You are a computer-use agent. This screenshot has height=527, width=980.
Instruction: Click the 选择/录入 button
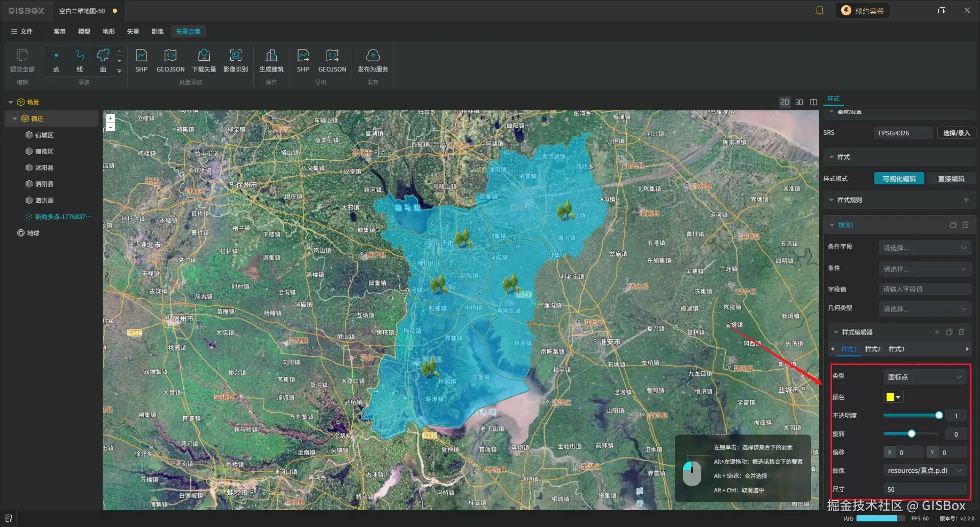[956, 133]
